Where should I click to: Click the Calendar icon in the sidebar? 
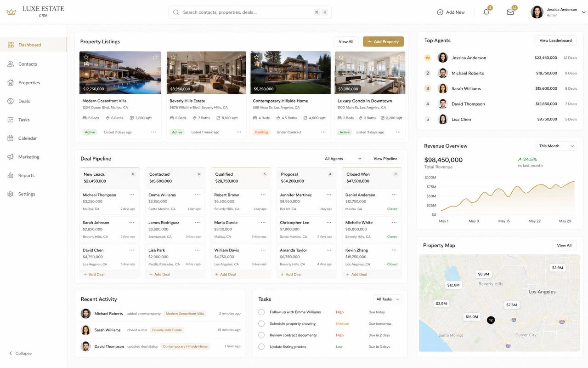click(11, 138)
